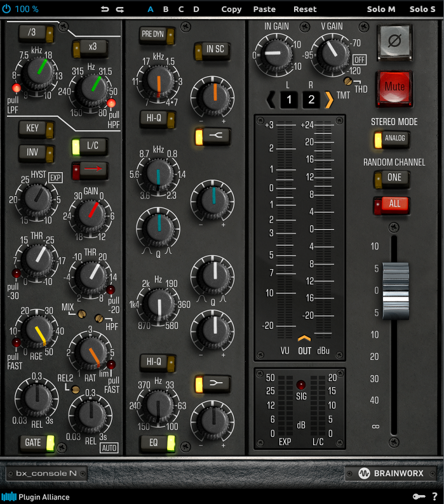This screenshot has width=444, height=504.
Task: Click the gate HYST knob
Action: click(x=37, y=199)
